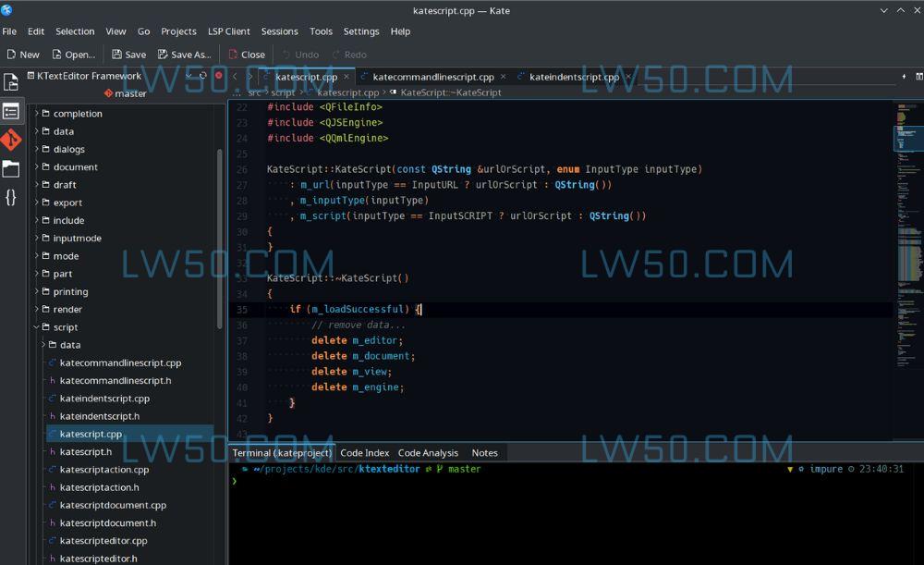Open the Documents sidebar panel icon

[11, 81]
